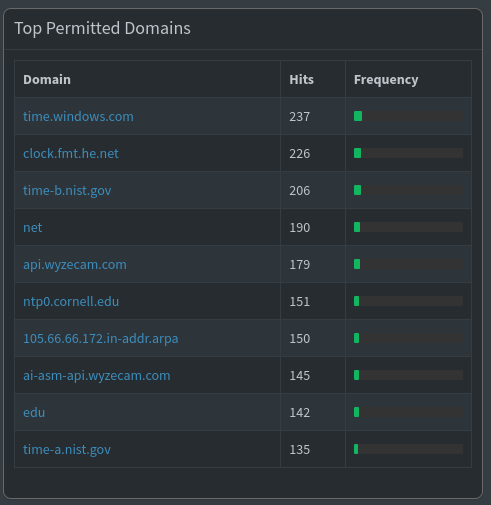The height and width of the screenshot is (505, 491).
Task: Click the time.windows.com frequency bar
Action: pyautogui.click(x=408, y=116)
